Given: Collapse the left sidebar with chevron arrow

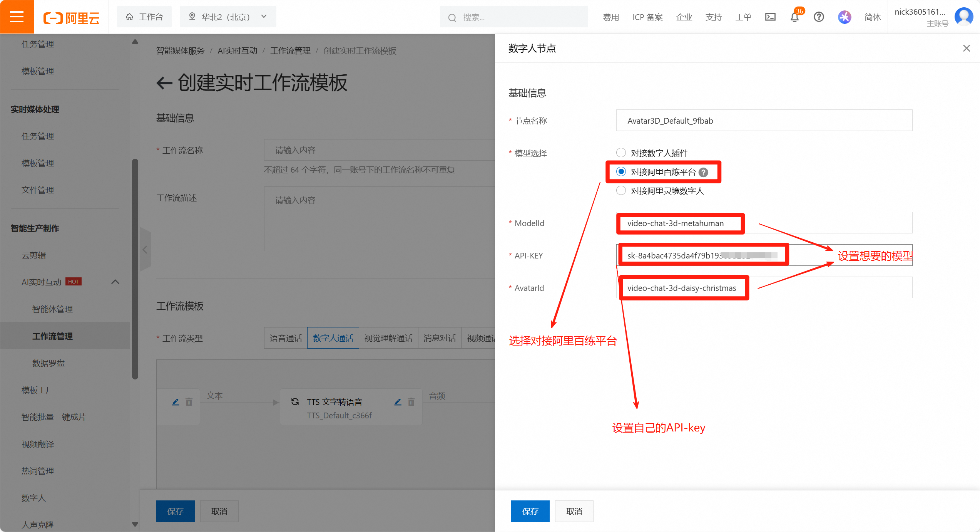Looking at the screenshot, I should point(145,250).
